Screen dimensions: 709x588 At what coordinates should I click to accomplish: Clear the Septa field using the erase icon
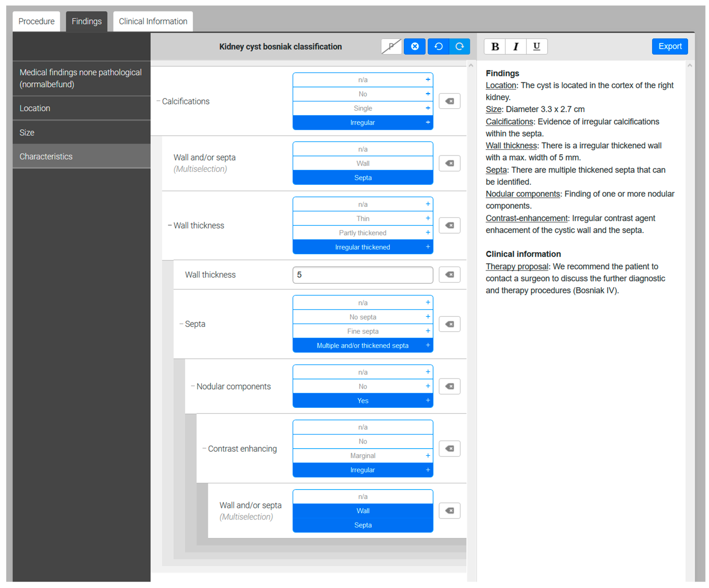point(449,324)
